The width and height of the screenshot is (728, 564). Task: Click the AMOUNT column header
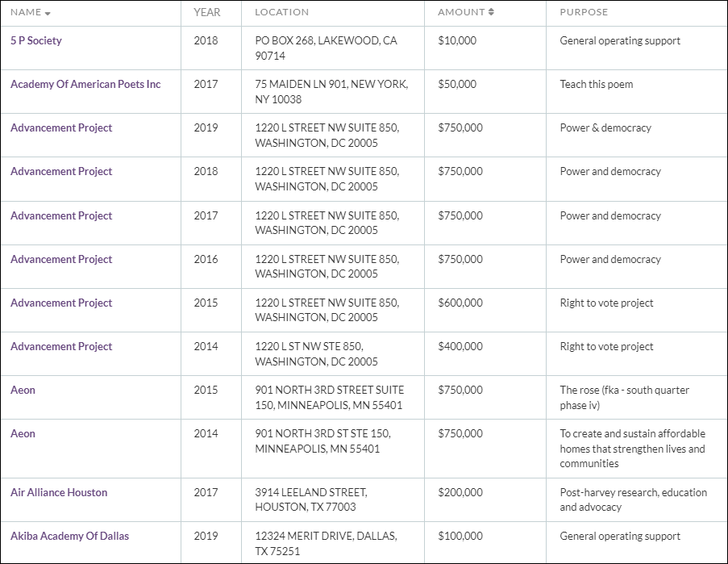click(x=461, y=12)
